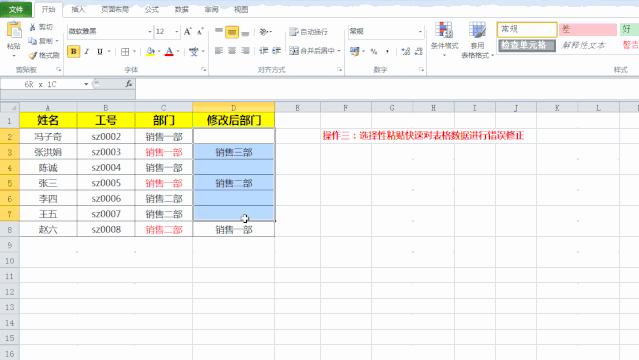Expand the Name Box dropdown

pos(86,84)
